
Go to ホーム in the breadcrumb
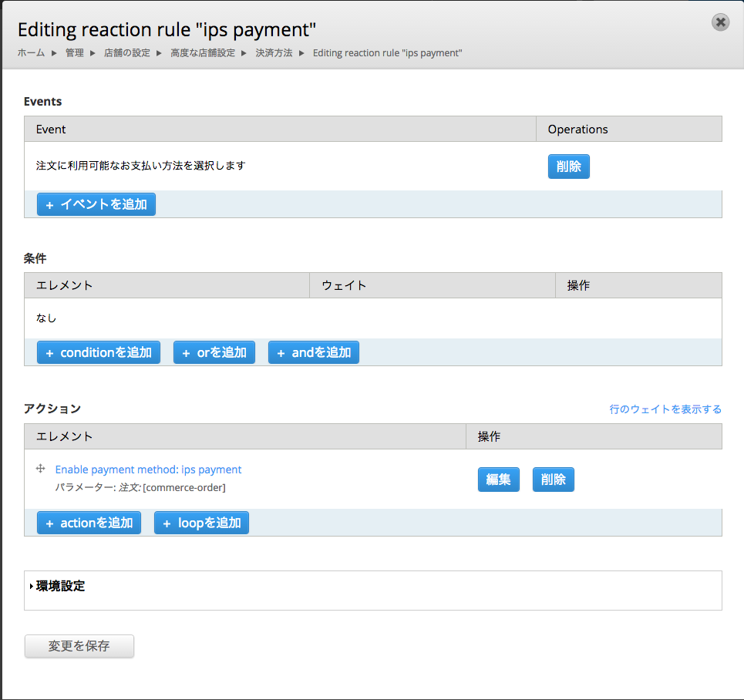tap(31, 53)
